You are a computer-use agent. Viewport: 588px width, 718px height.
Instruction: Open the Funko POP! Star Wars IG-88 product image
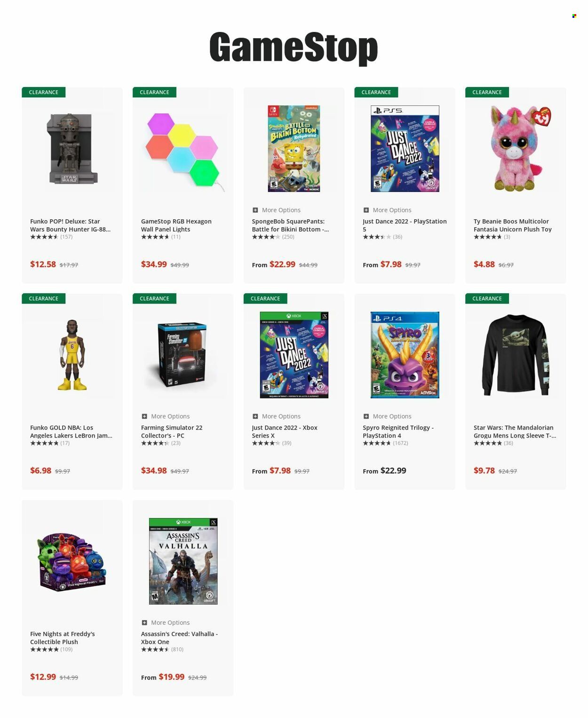72,148
